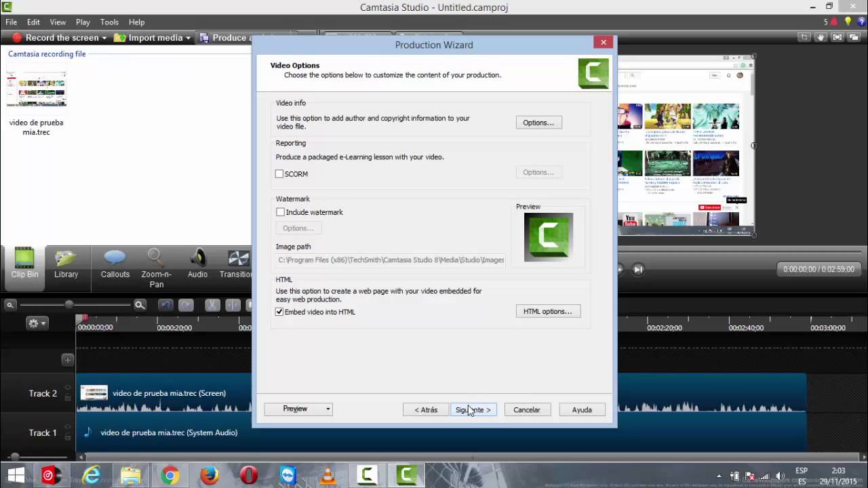Open timeline settings gear dropdown
Viewport: 868px width, 488px height.
point(37,324)
